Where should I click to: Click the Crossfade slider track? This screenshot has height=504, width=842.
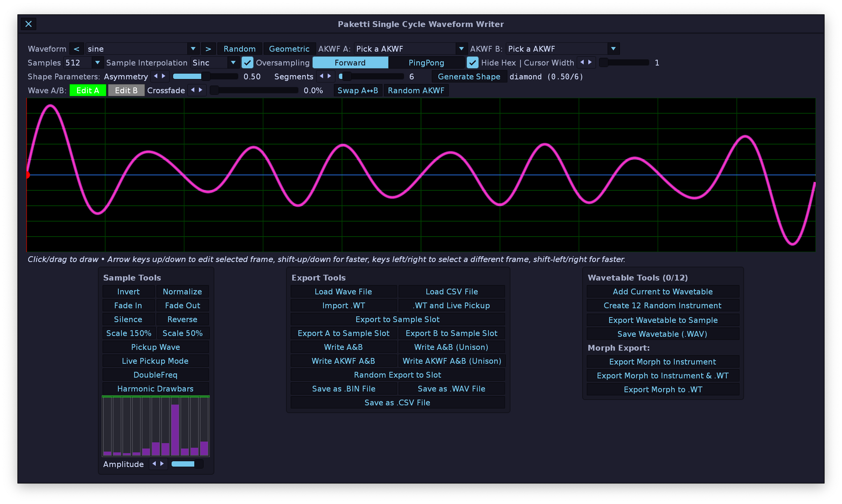pos(254,90)
